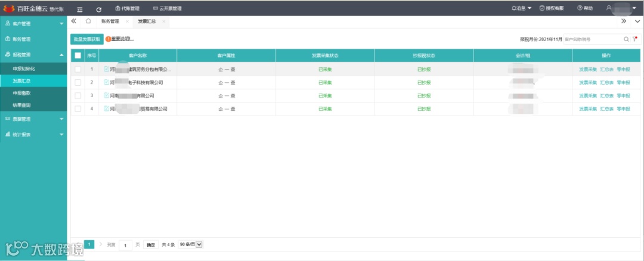This screenshot has height=261, width=644.
Task: Click the 票据管理 sidebar icon
Action: pos(7,119)
